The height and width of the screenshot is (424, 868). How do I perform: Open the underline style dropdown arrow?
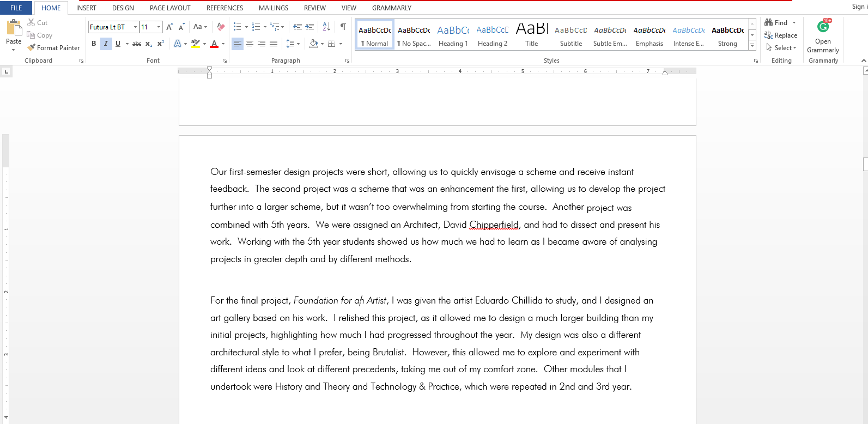(127, 44)
